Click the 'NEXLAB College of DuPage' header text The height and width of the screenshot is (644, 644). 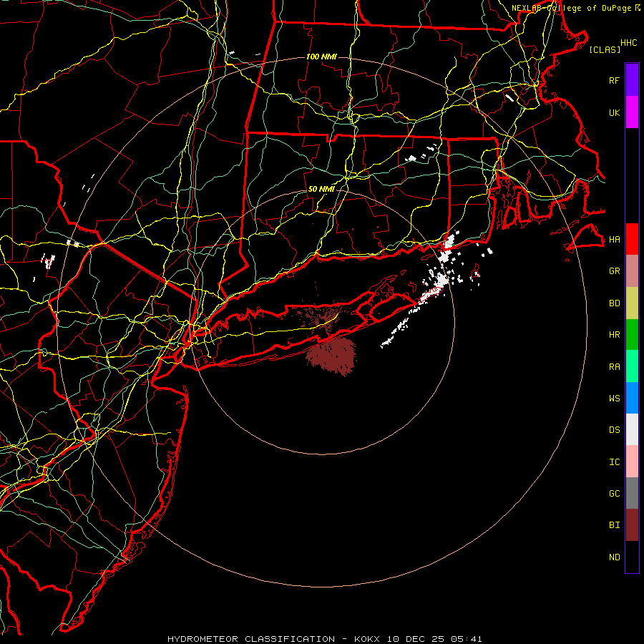572,8
